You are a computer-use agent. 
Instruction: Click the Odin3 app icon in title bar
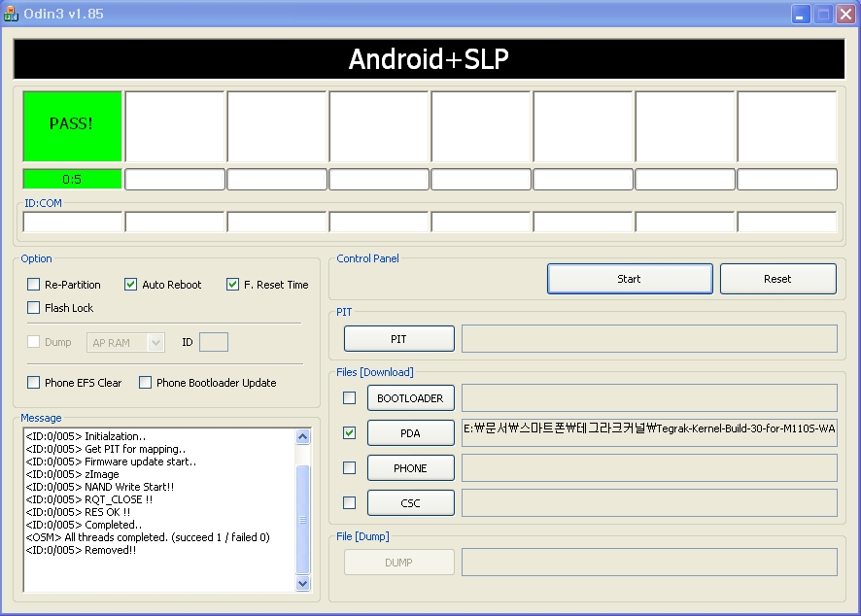pos(12,14)
